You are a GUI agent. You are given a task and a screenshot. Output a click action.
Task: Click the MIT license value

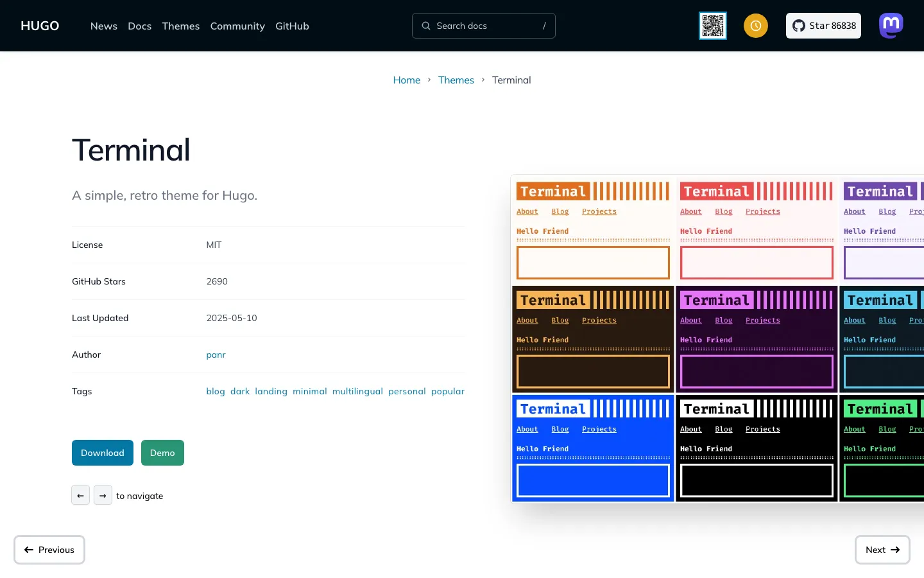(x=214, y=245)
